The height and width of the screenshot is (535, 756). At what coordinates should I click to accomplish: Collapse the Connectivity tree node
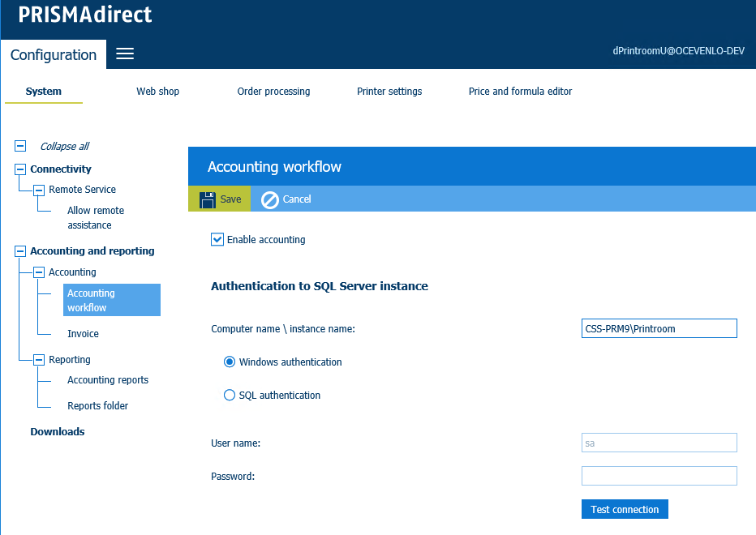20,169
